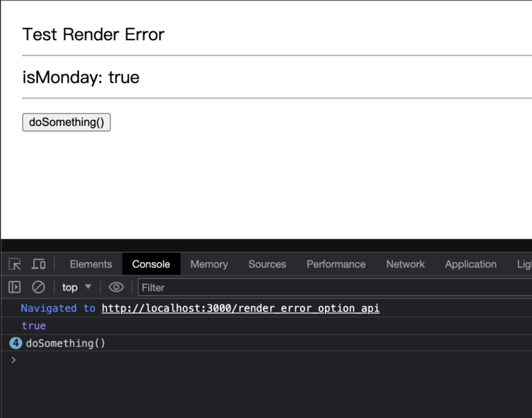This screenshot has width=532, height=418.
Task: Create a live expression with the eye icon
Action: coord(116,287)
